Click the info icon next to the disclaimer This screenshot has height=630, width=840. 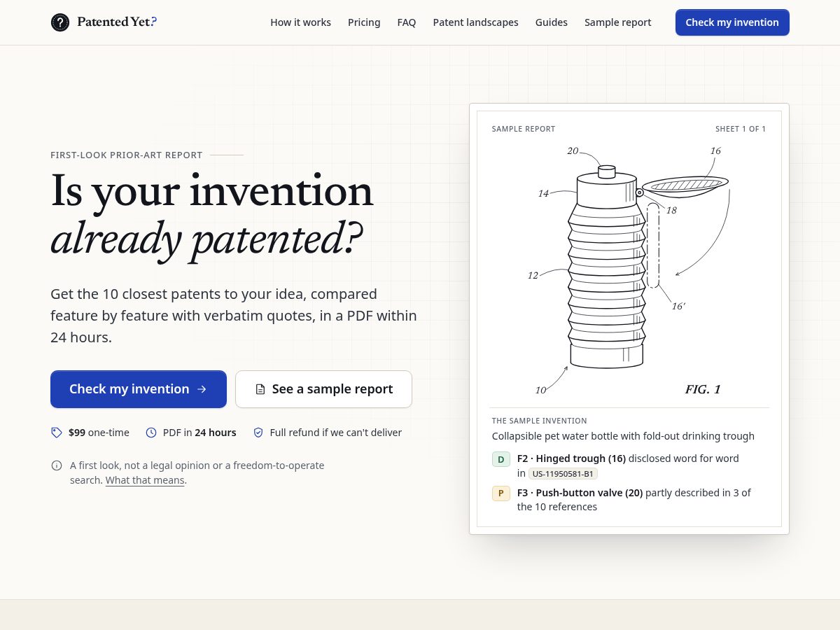[x=57, y=465]
